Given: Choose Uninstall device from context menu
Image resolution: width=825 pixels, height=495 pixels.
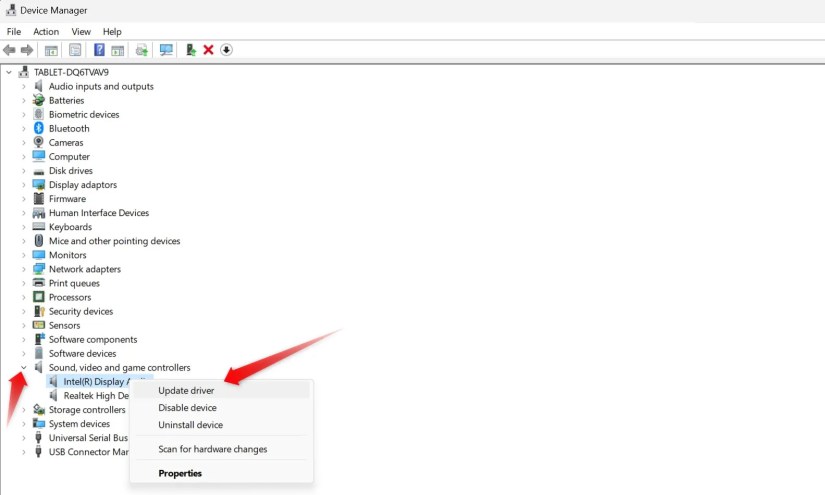Looking at the screenshot, I should pyautogui.click(x=220, y=425).
